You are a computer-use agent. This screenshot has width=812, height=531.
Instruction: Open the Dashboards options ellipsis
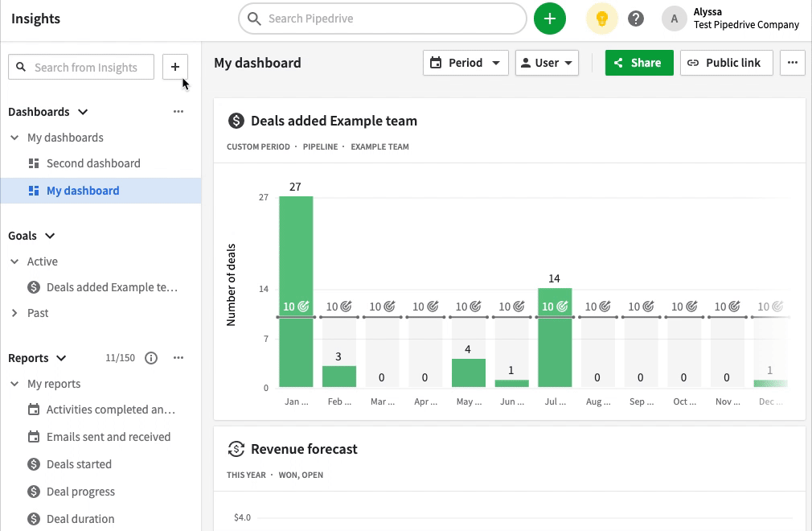tap(178, 111)
